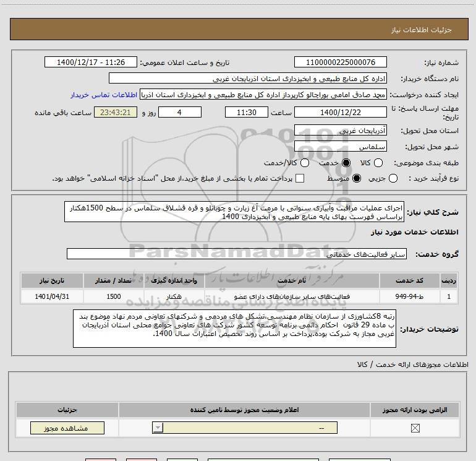Click the اطلاعات مجوزهای ارائه خدمت / کالا heading

tap(412, 364)
